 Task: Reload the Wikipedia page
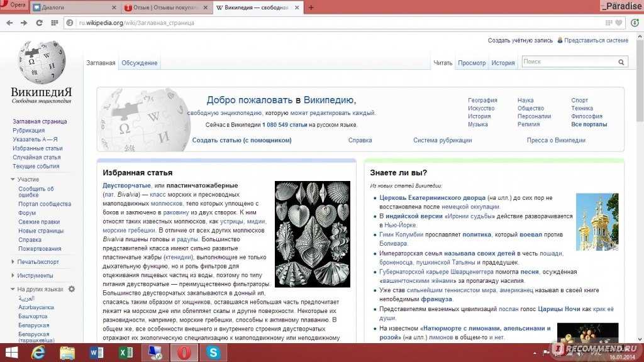point(40,23)
